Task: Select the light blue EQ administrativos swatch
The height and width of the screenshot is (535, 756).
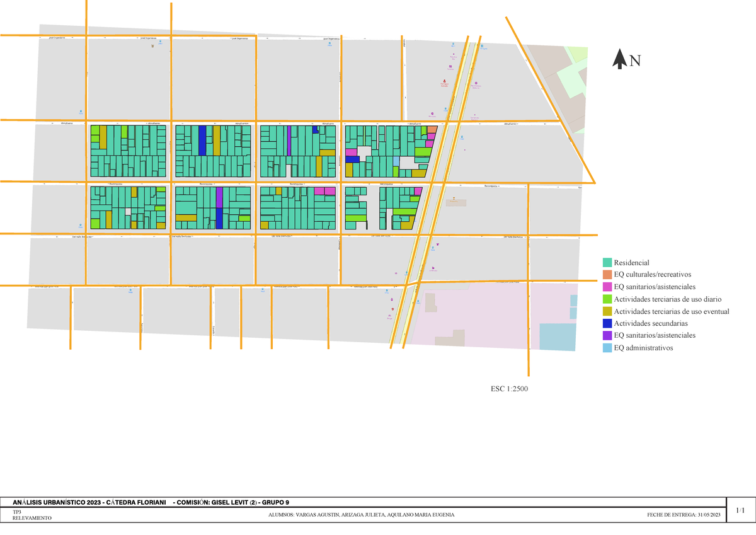Action: tap(607, 347)
